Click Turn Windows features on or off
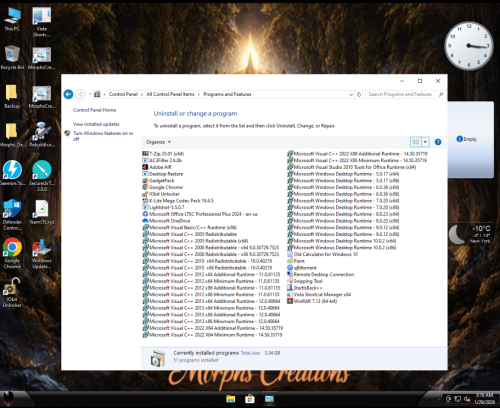This screenshot has height=408, width=500. [x=103, y=136]
